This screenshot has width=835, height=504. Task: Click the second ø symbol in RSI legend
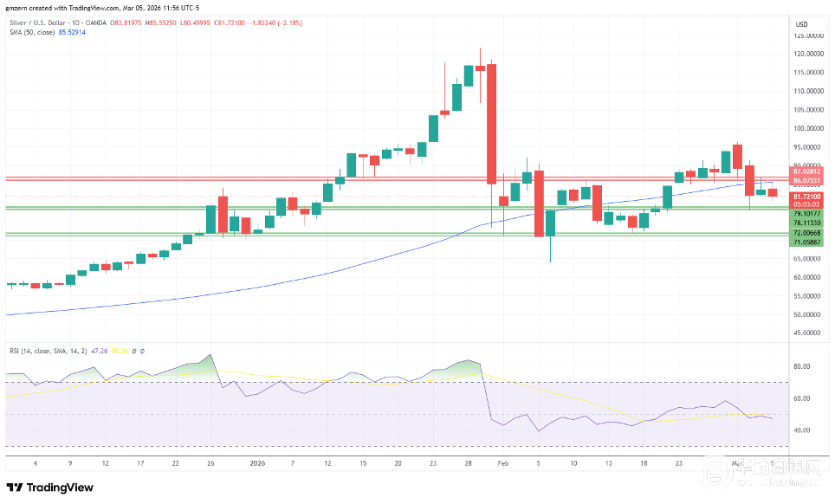(143, 351)
